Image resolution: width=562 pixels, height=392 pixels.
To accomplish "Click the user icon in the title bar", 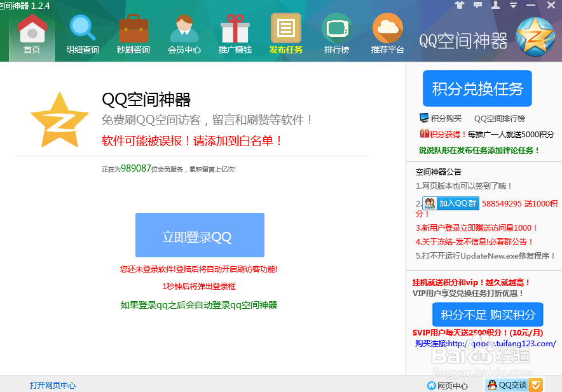I will tap(495, 5).
